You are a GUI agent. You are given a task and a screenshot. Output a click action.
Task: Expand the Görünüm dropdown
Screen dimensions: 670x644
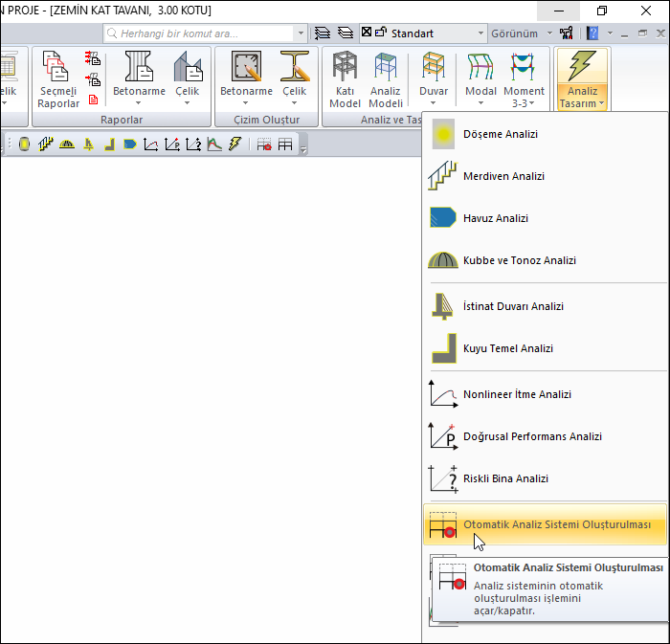520,33
